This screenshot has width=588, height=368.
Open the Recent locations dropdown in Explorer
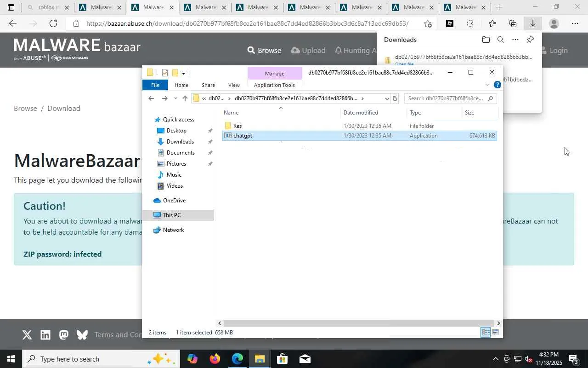[175, 98]
